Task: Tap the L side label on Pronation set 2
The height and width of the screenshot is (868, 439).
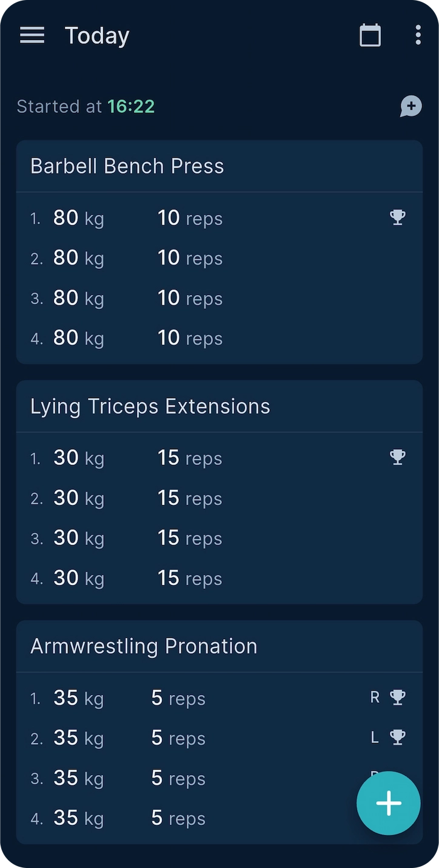Action: pos(375,737)
